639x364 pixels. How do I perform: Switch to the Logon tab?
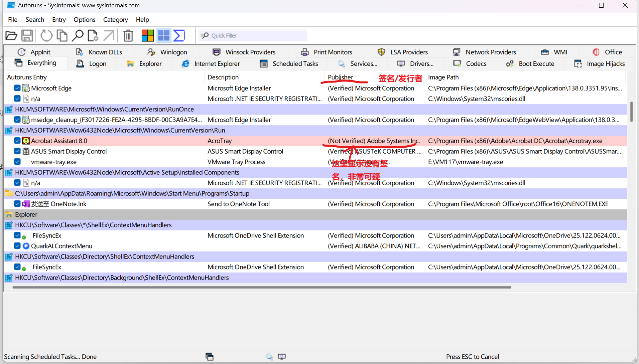coord(92,63)
